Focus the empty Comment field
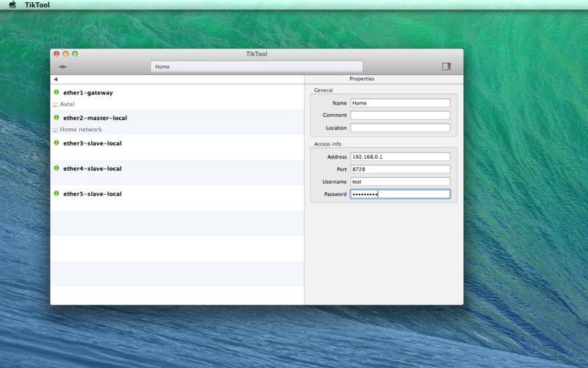The width and height of the screenshot is (588, 368). click(400, 116)
